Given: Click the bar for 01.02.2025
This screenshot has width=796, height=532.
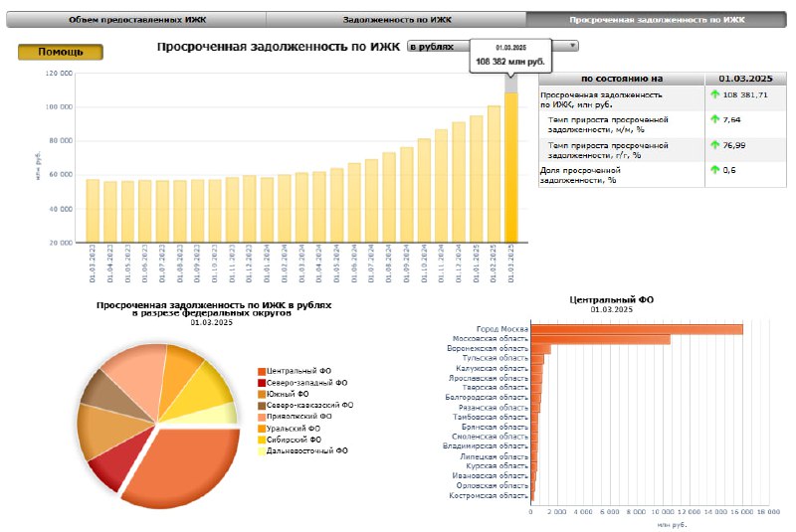Looking at the screenshot, I should coord(494,174).
